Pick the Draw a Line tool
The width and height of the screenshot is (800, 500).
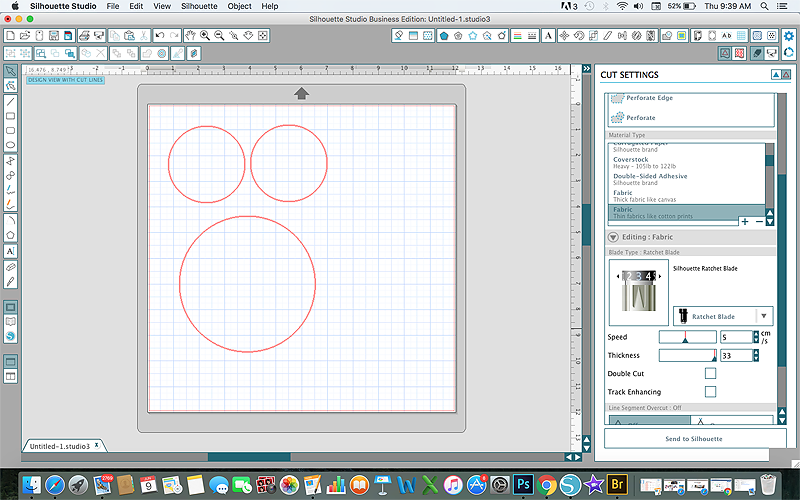[x=10, y=101]
